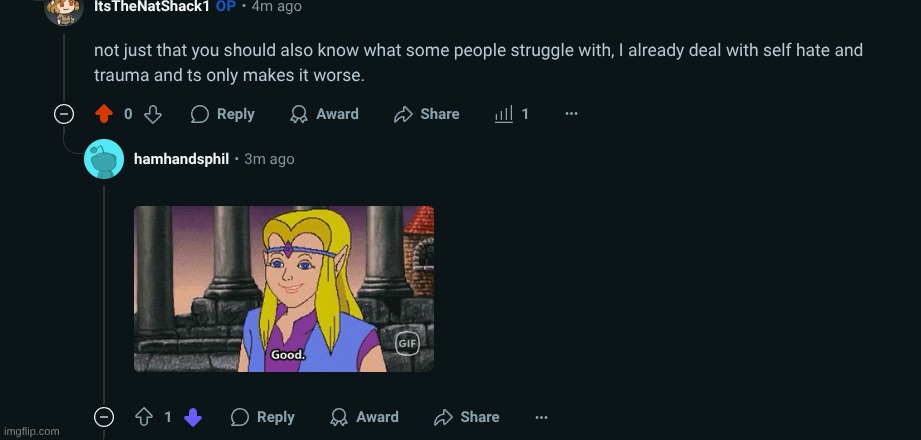Screen dimensions: 921x440
Task: Open more options for hamhandsphil's reply
Action: [x=541, y=417]
